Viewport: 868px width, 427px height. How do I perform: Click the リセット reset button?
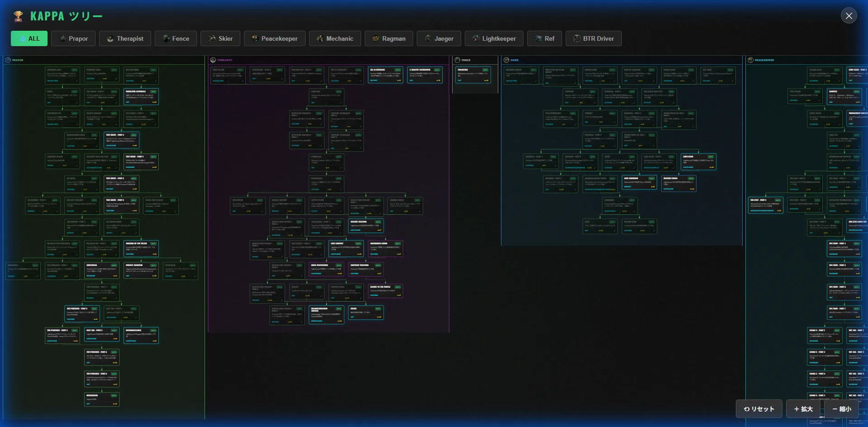tap(759, 409)
